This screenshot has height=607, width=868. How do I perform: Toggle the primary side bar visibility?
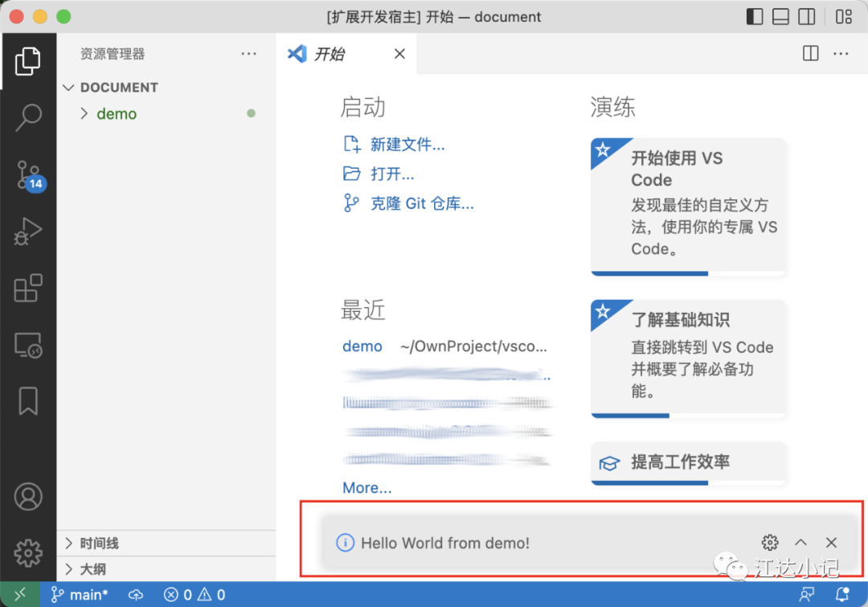pos(755,17)
